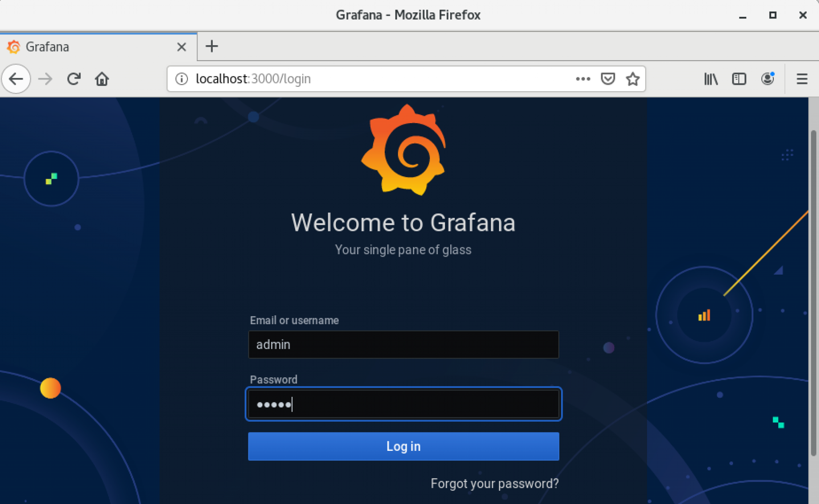Toggle the sidebar view icon
Image resolution: width=819 pixels, height=504 pixels.
tap(739, 79)
